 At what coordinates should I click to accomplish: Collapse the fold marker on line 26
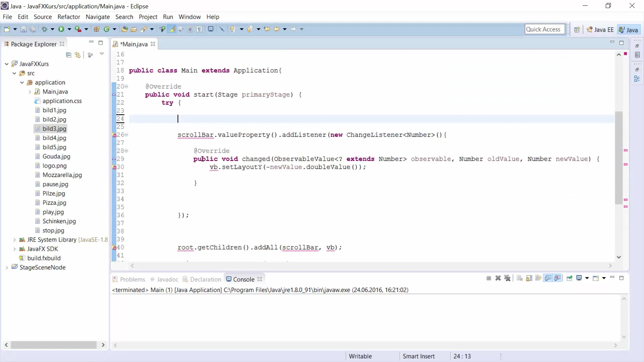pyautogui.click(x=126, y=135)
